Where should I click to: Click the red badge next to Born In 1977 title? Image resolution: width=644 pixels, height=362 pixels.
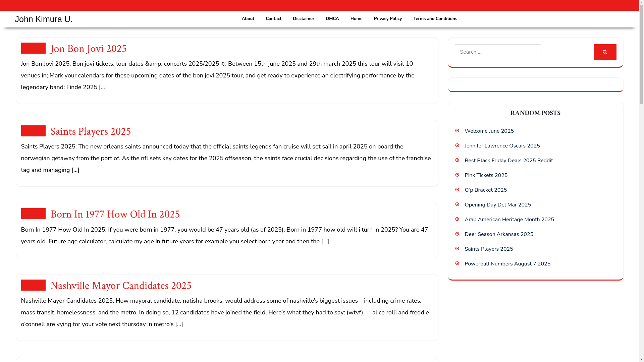click(33, 214)
